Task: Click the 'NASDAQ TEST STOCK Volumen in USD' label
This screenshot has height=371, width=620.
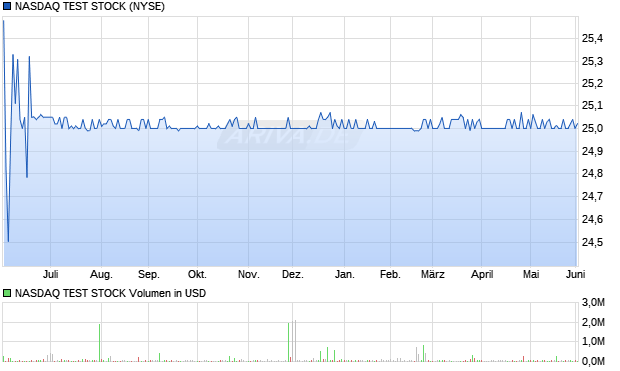Action: coord(110,293)
